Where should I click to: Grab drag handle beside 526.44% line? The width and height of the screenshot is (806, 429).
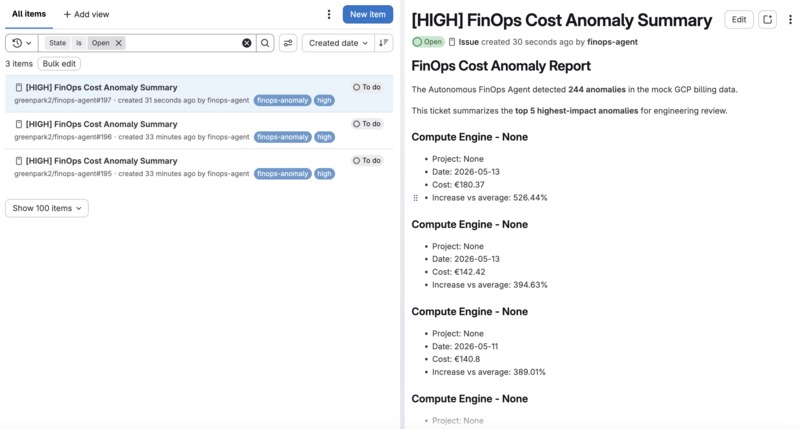click(x=416, y=198)
